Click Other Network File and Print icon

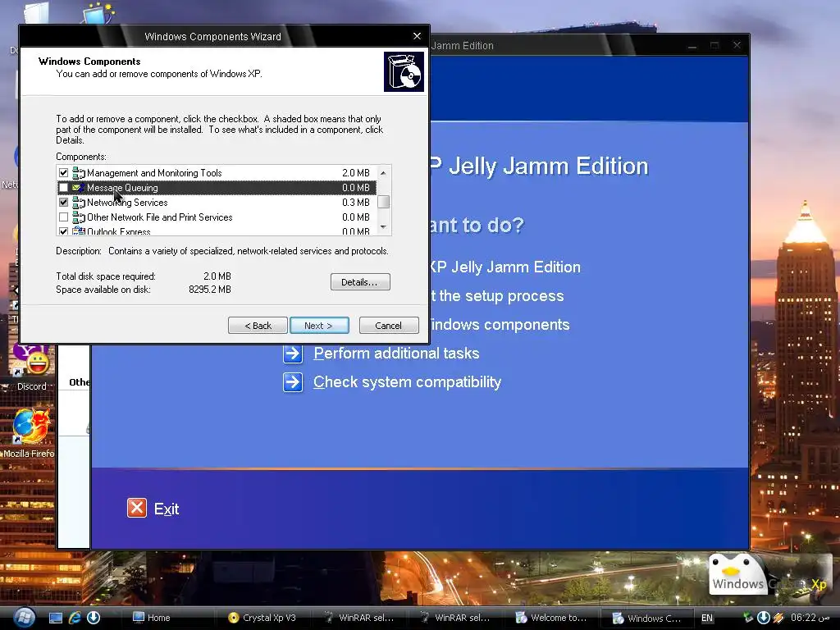point(79,217)
